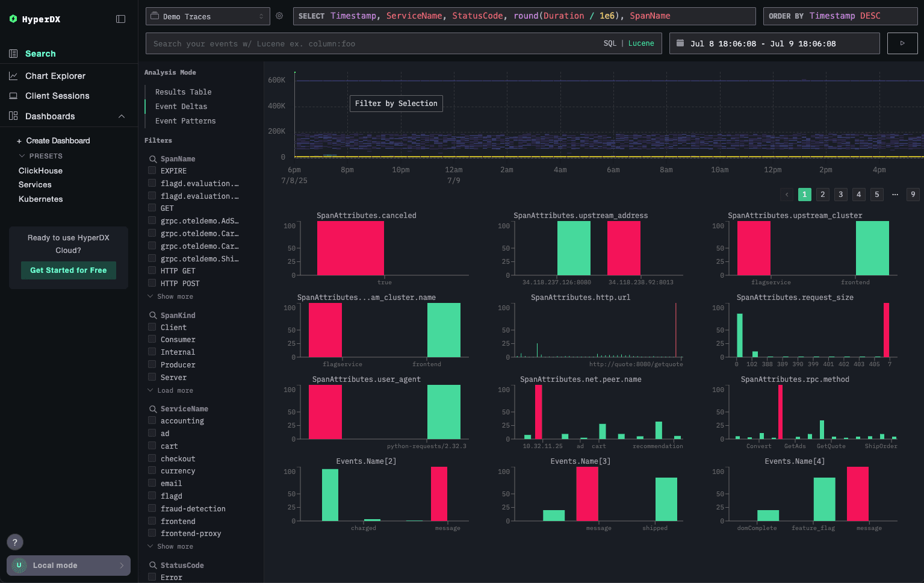Check the fraud-detection service checkbox
The image size is (924, 583).
pos(152,508)
